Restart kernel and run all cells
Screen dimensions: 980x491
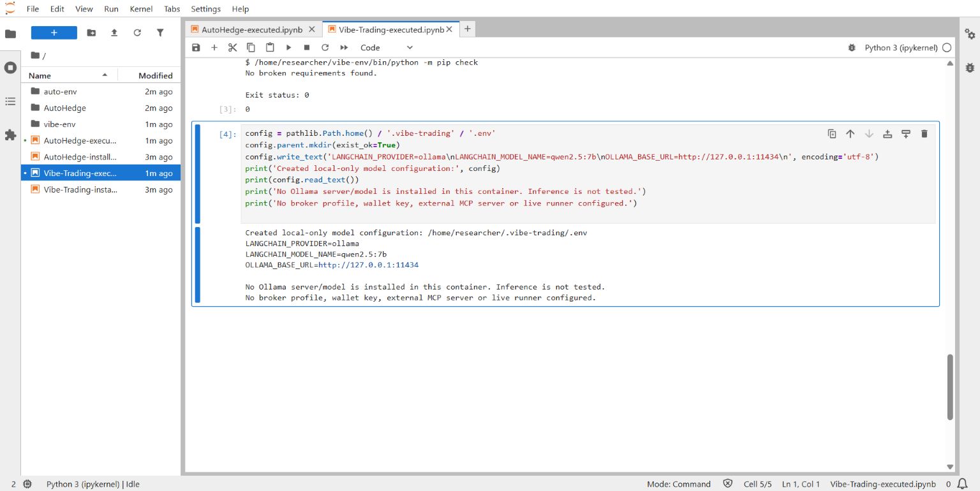tap(344, 47)
